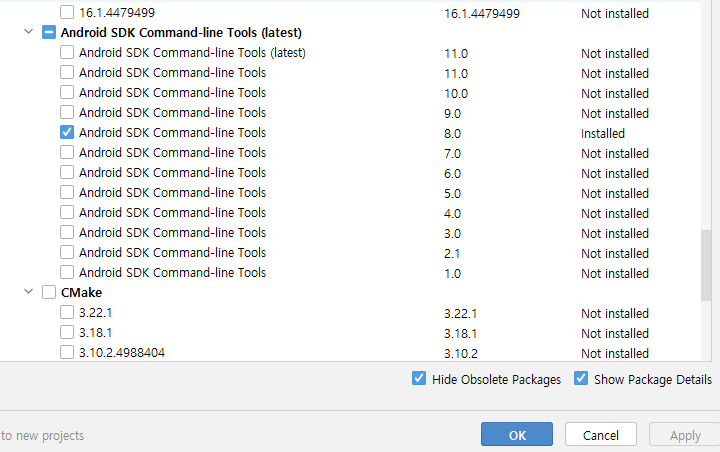The image size is (720, 452).
Task: Check Command-line Tools version 5.0 checkbox
Action: [x=67, y=192]
